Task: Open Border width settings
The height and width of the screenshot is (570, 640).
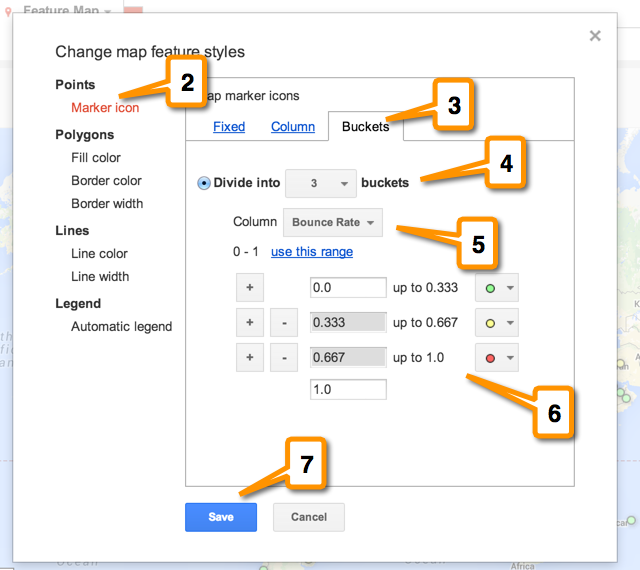Action: click(107, 203)
